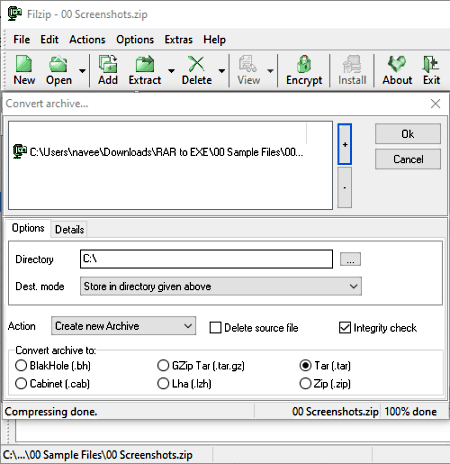This screenshot has width=450, height=464.
Task: Select Tar (.tar) format
Action: click(305, 365)
